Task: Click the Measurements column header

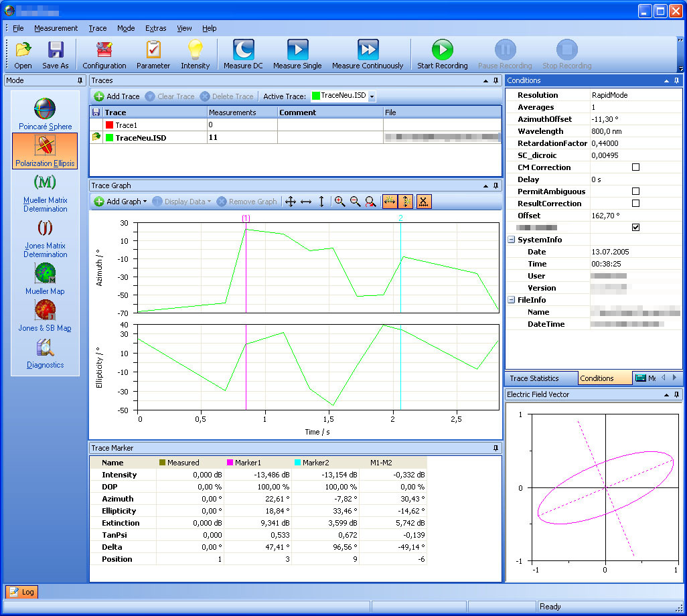Action: click(x=242, y=112)
